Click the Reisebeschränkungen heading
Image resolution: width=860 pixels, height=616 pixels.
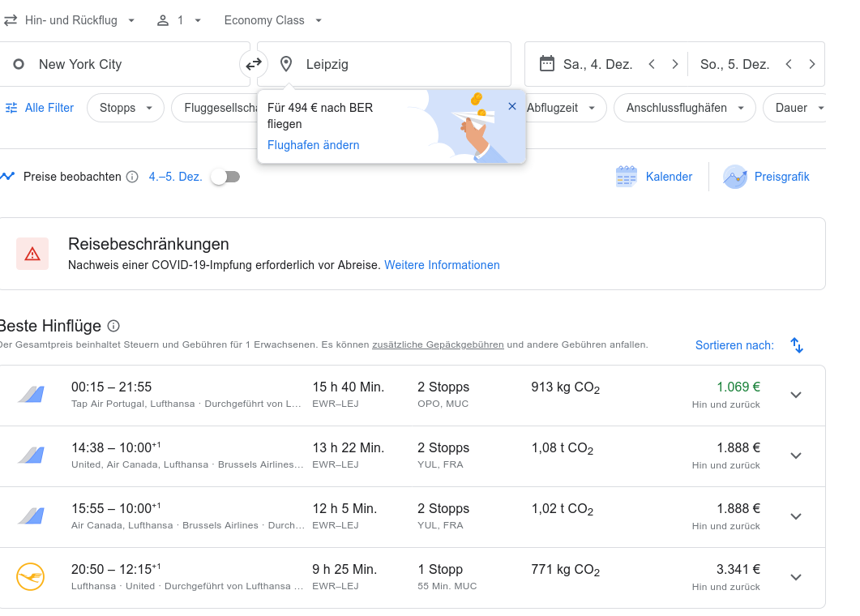pos(148,244)
